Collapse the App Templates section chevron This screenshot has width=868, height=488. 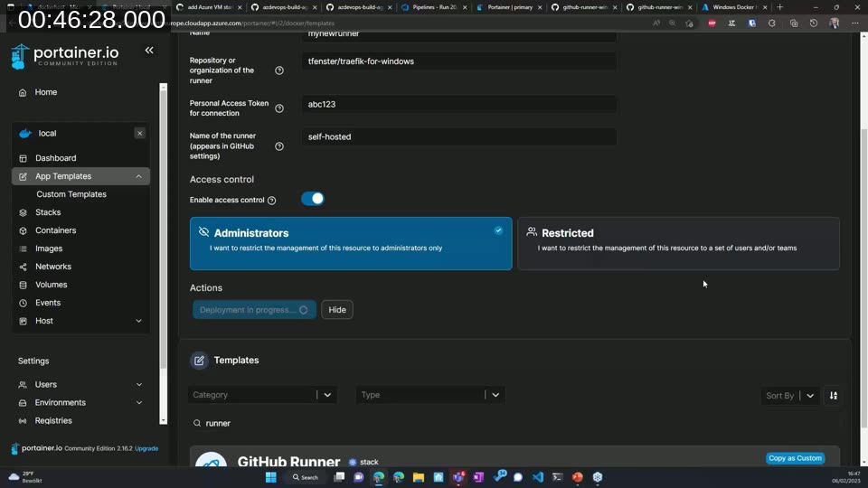click(x=138, y=176)
